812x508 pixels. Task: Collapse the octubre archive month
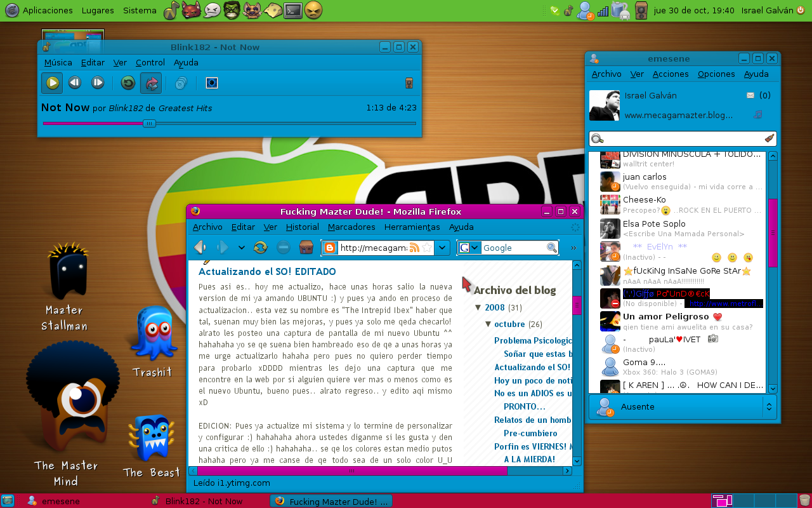488,324
